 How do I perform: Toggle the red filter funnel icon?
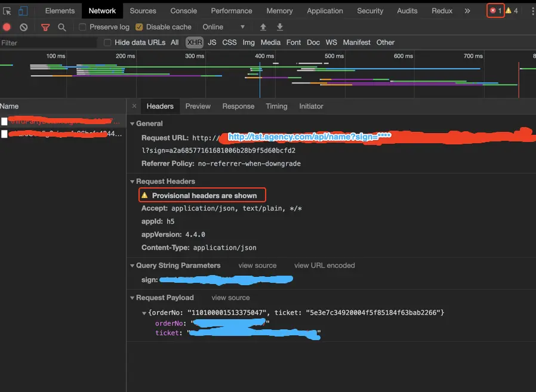click(45, 27)
